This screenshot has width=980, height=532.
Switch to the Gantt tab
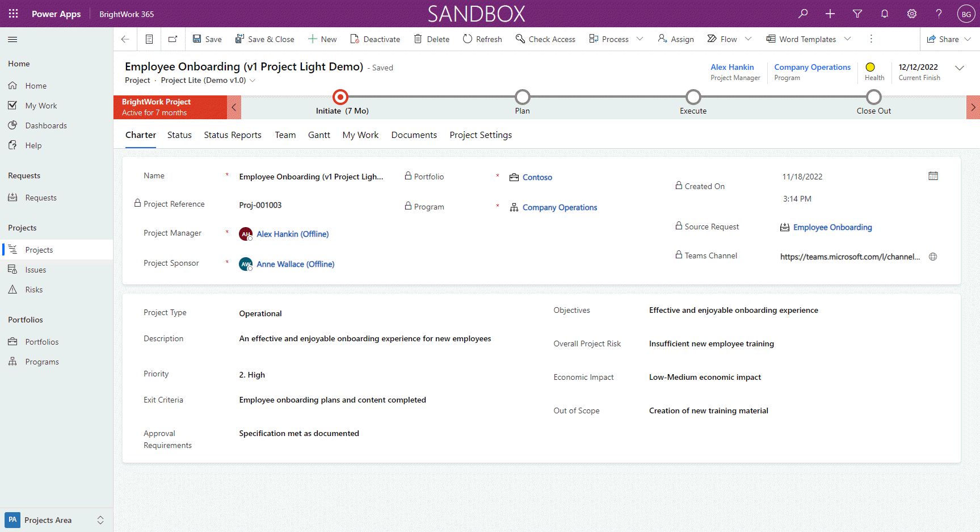click(319, 135)
